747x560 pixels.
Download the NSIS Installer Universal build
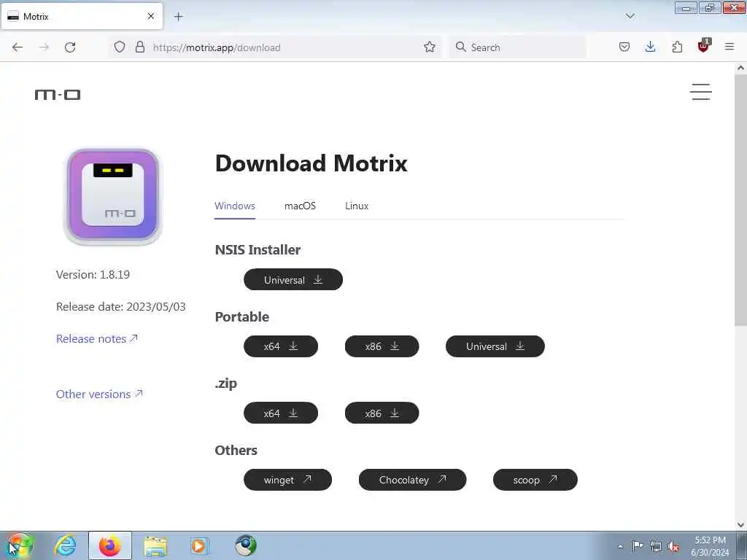[293, 279]
